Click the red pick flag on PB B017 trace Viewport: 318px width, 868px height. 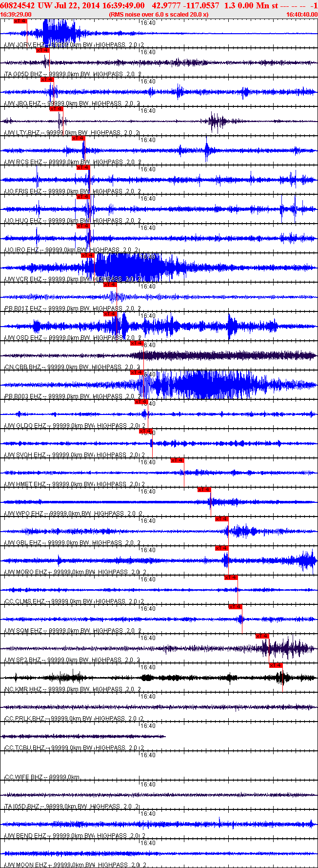[110, 285]
